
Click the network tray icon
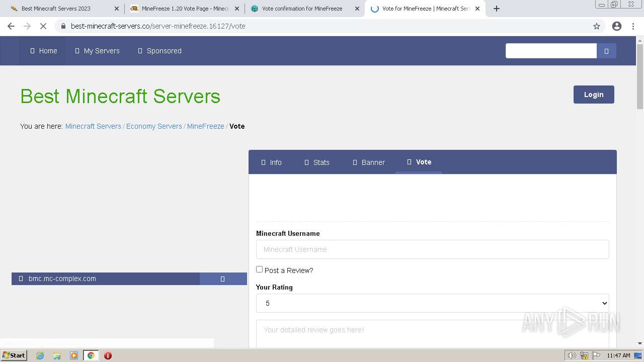click(584, 355)
